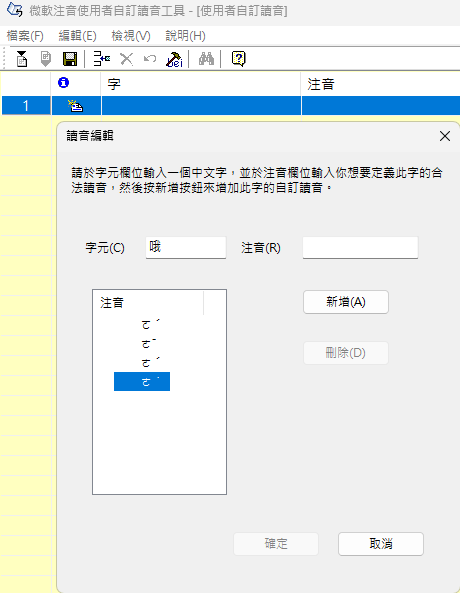Click the 刪除(D) button

pos(346,353)
